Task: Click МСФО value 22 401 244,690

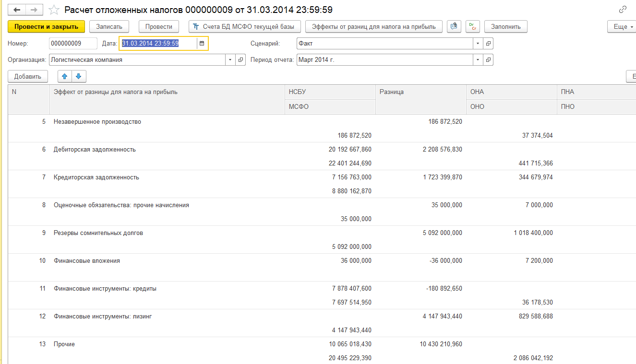Action: tap(350, 164)
